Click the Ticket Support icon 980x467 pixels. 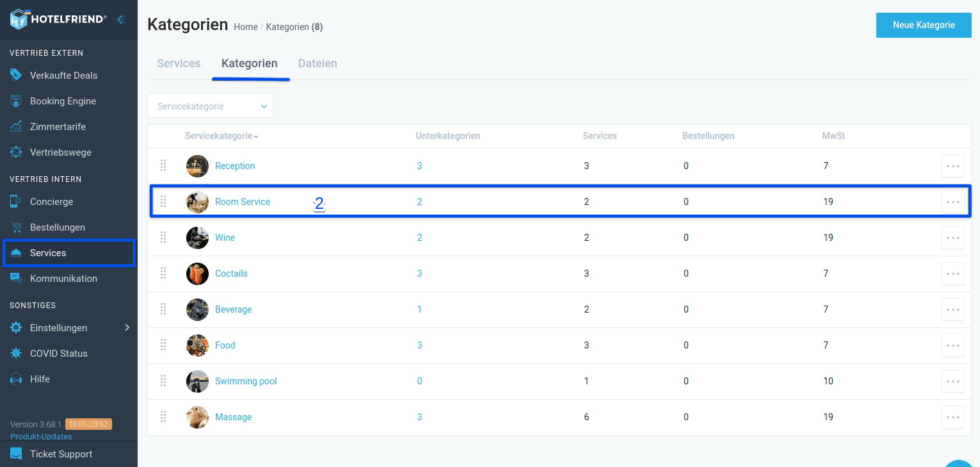coord(15,454)
